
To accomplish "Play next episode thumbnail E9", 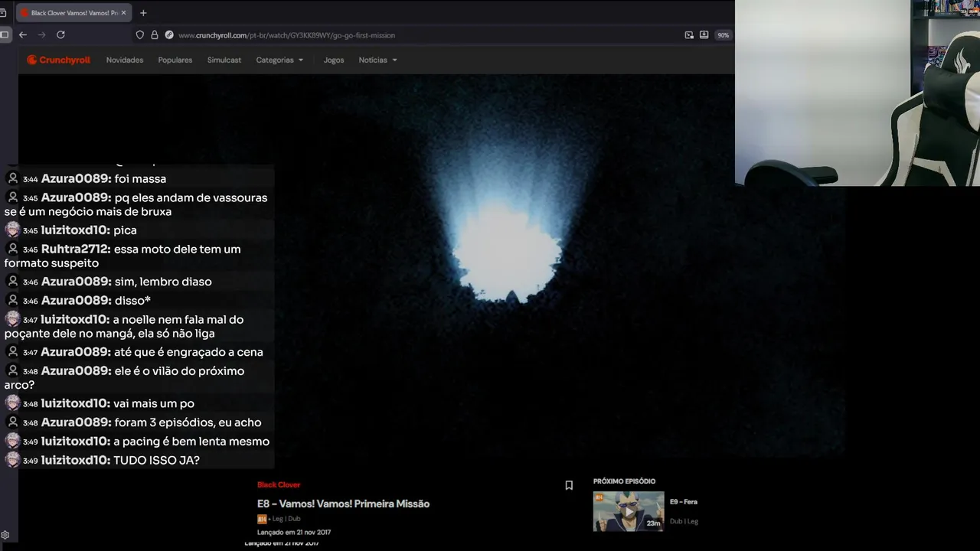I will tap(629, 511).
